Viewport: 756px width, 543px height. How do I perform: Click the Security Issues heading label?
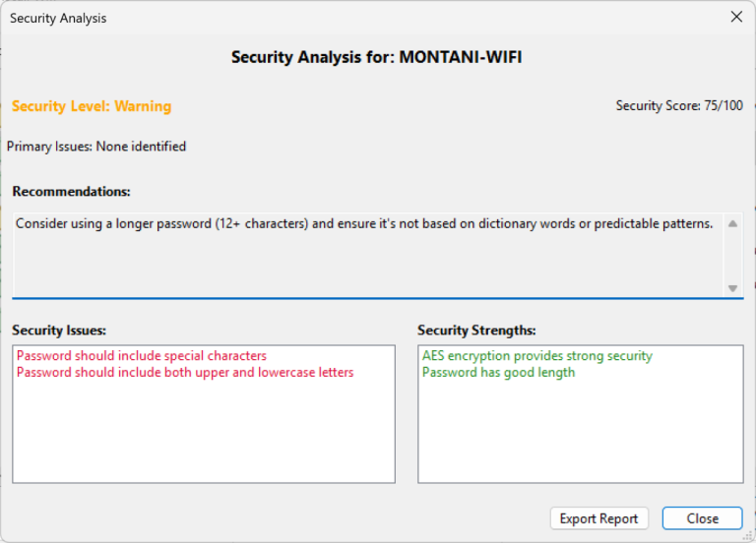tap(59, 331)
